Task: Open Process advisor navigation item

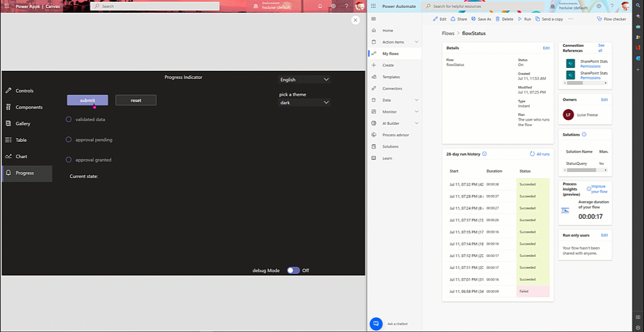Action: pos(395,134)
